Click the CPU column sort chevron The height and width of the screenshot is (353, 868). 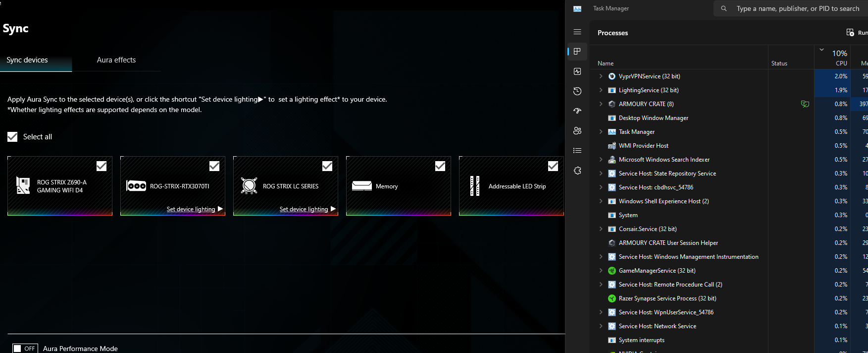click(x=822, y=50)
